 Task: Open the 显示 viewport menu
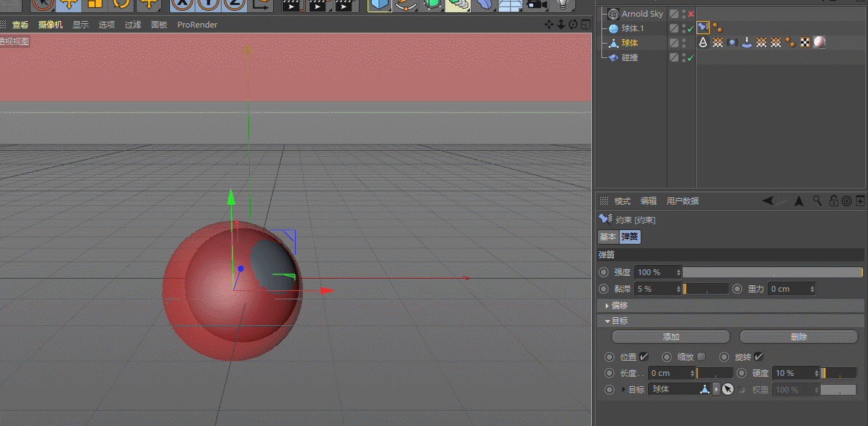81,25
